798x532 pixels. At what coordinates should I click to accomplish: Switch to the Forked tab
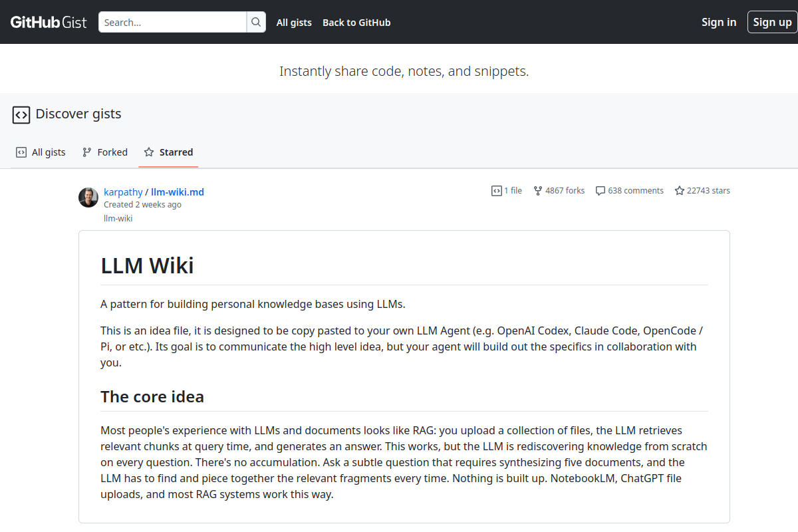(104, 152)
